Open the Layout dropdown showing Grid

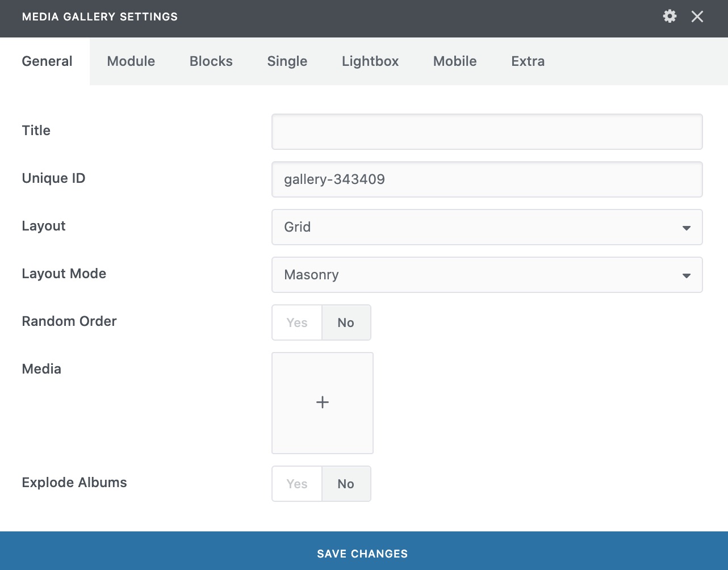point(486,227)
